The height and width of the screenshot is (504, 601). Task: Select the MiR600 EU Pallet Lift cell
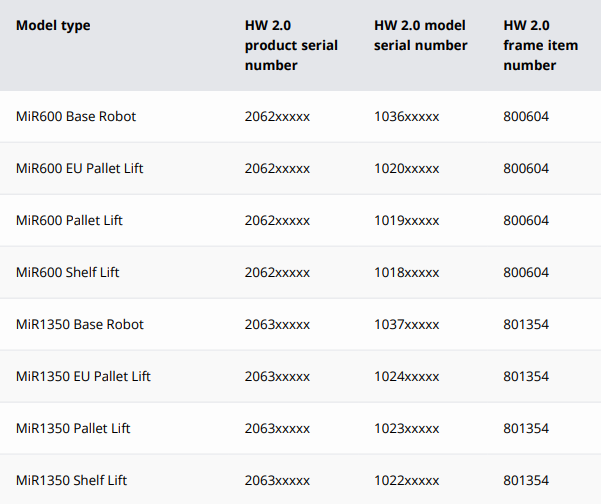pyautogui.click(x=79, y=168)
